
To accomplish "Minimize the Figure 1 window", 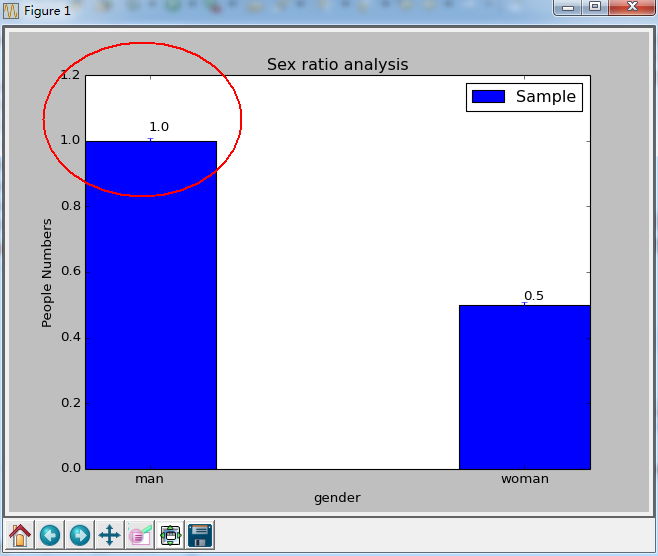I will [568, 7].
